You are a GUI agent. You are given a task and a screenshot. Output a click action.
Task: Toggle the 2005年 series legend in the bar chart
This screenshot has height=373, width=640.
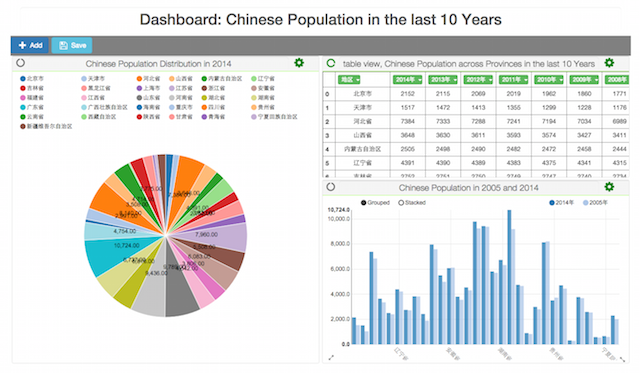(x=595, y=202)
